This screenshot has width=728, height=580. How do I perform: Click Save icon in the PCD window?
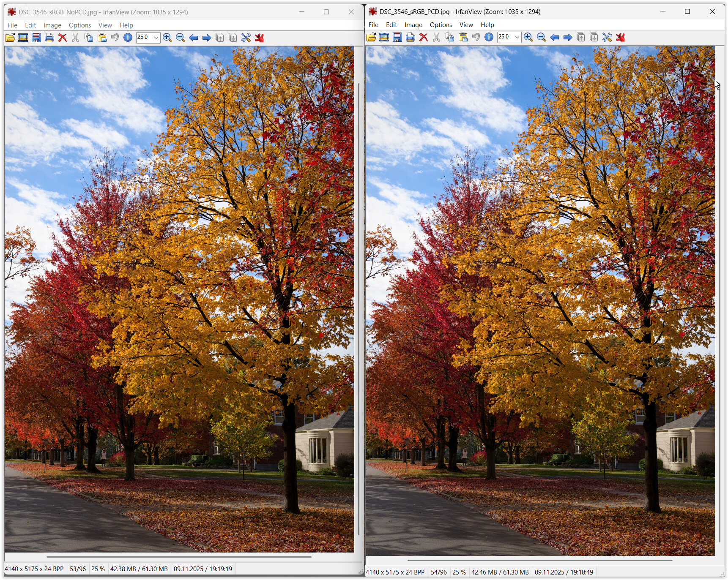tap(397, 38)
